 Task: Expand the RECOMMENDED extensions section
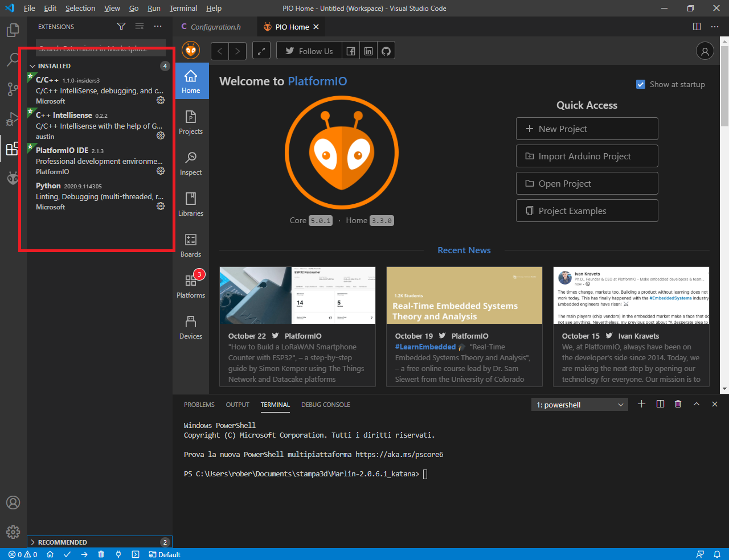pyautogui.click(x=62, y=542)
